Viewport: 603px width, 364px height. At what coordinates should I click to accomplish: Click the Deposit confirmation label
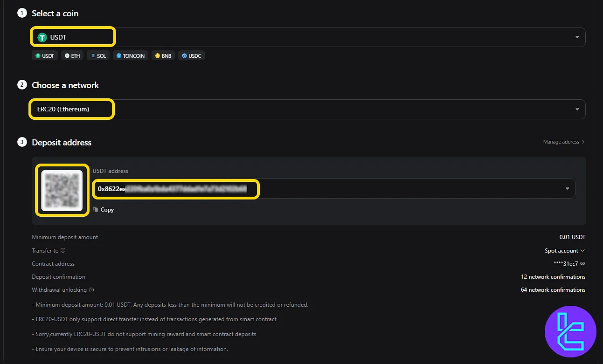[x=58, y=277]
